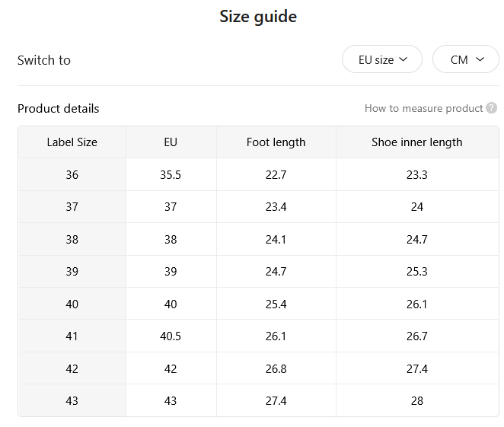
Task: Click the question mark help icon
Action: point(491,108)
